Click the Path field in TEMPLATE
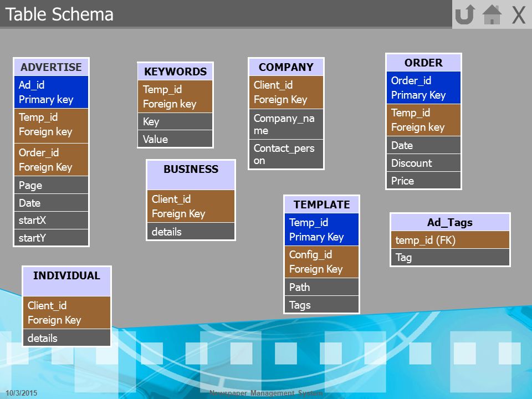 click(321, 287)
